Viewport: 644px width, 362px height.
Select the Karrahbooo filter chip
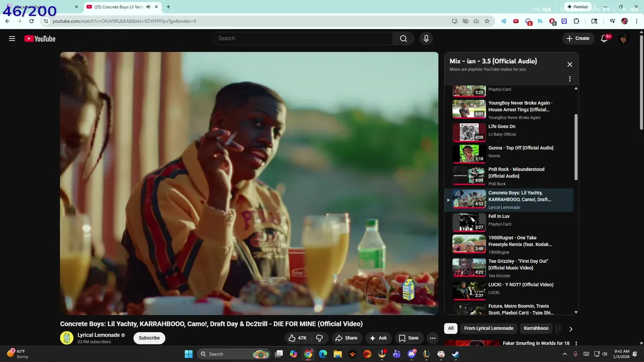point(536,328)
